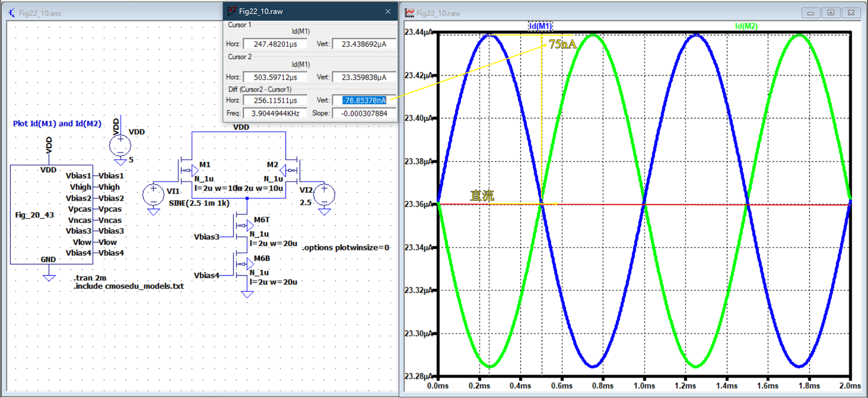The image size is (868, 398).
Task: Close the cursor readout dialog
Action: 388,11
